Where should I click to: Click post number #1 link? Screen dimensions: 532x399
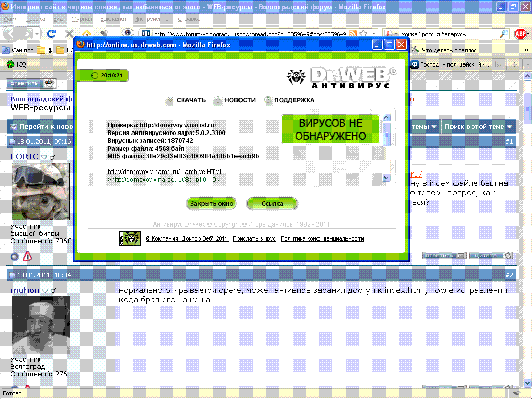click(509, 141)
